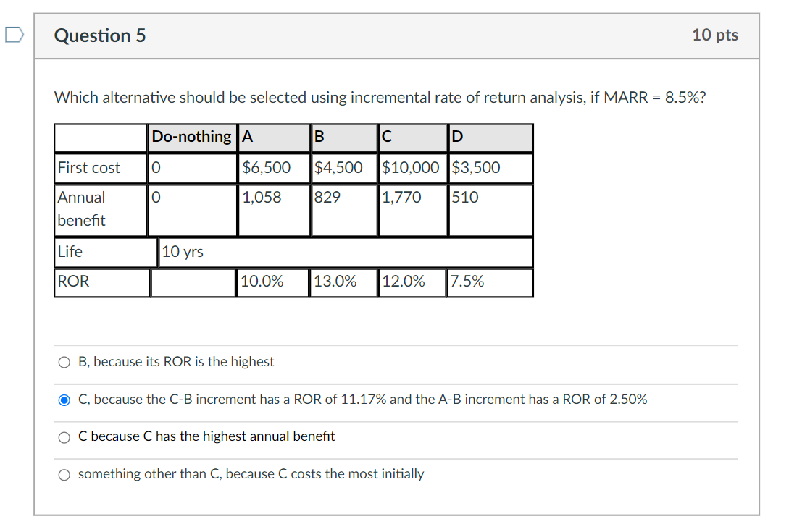Select the answer about C-B increment ROR of 11.17%
The width and height of the screenshot is (802, 532).
[x=64, y=400]
